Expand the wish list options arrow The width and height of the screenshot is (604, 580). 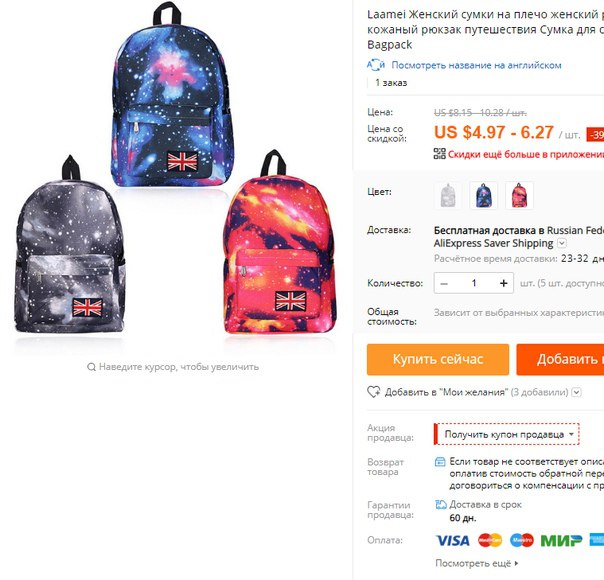576,392
